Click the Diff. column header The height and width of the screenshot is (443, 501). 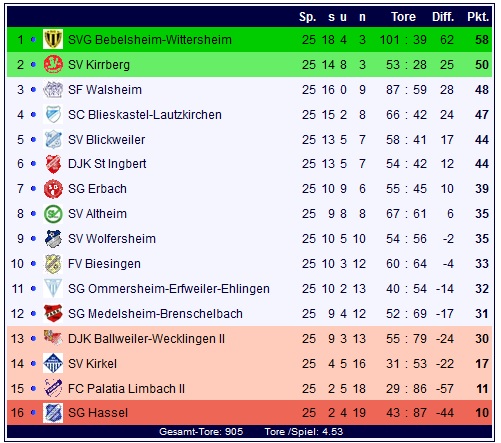pyautogui.click(x=443, y=17)
